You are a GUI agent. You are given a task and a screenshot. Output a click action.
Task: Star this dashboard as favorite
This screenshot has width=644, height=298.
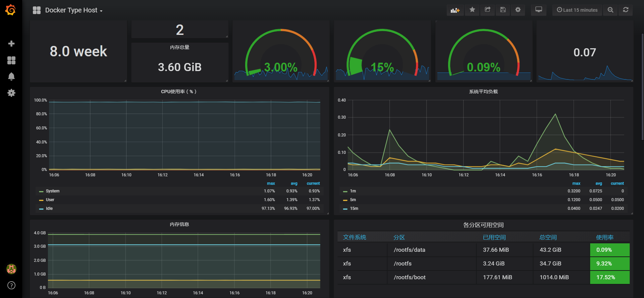point(472,10)
